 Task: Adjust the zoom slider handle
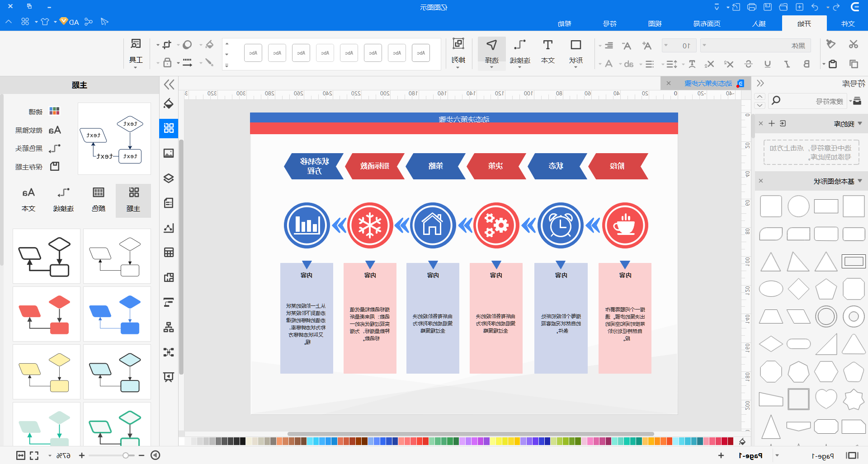click(x=125, y=455)
